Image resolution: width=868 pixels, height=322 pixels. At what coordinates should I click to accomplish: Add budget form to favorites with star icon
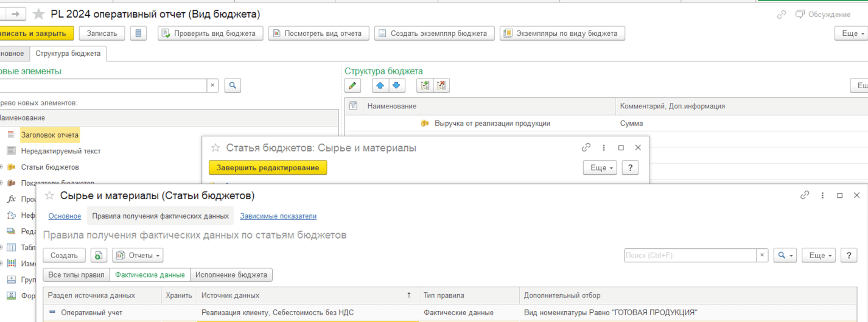[x=39, y=14]
